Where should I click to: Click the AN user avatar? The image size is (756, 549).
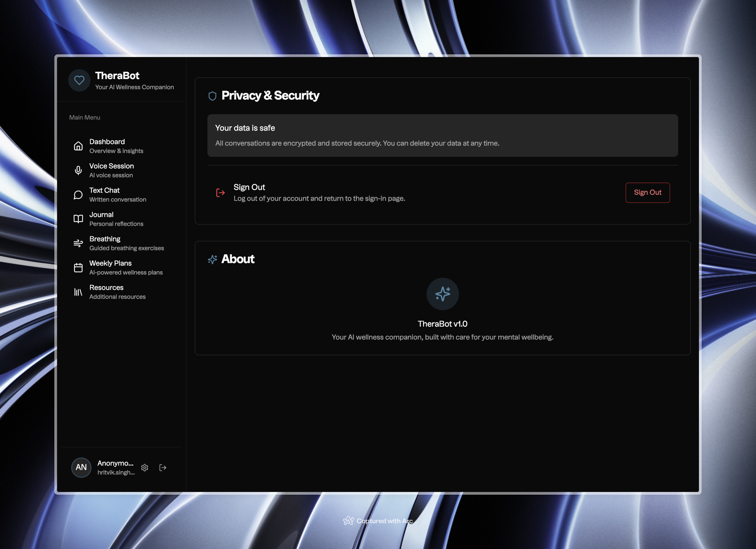pos(81,467)
